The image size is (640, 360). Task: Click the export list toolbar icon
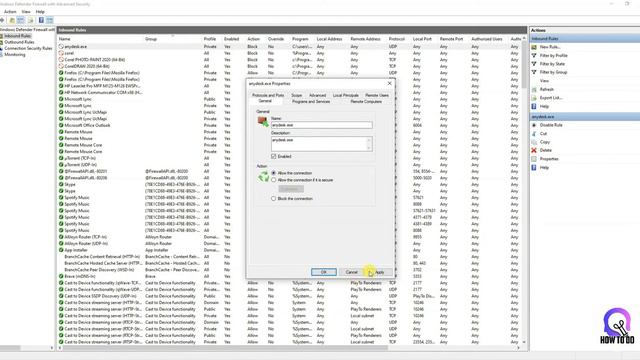click(x=31, y=20)
